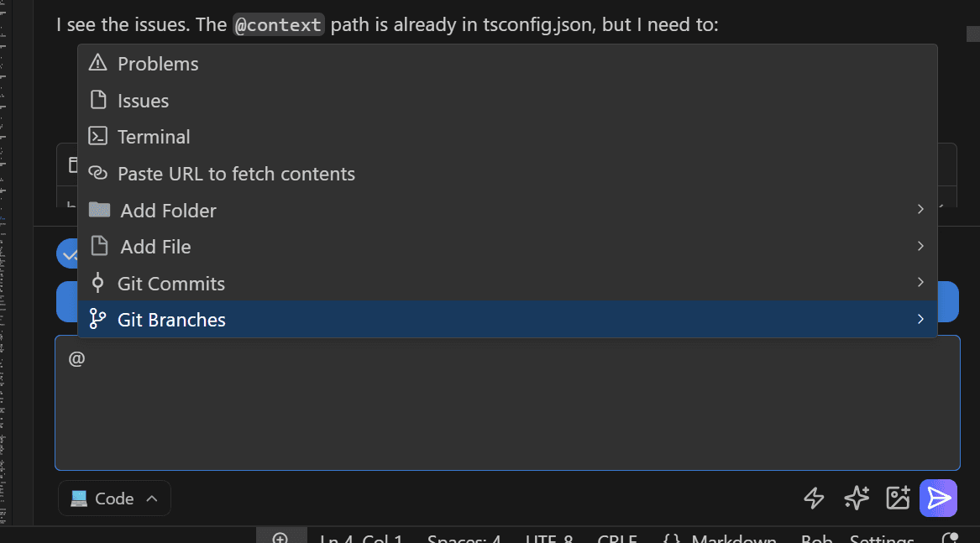
Task: Click the Git Commits icon
Action: (98, 282)
